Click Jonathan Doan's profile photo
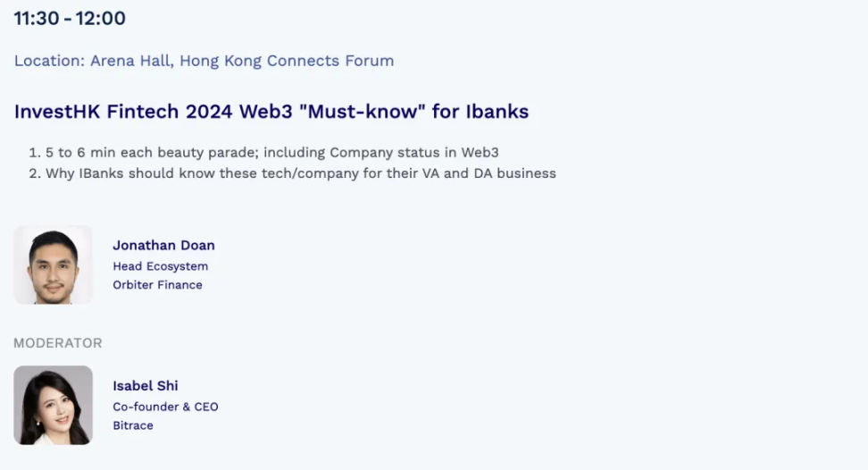This screenshot has width=868, height=470. 53,264
